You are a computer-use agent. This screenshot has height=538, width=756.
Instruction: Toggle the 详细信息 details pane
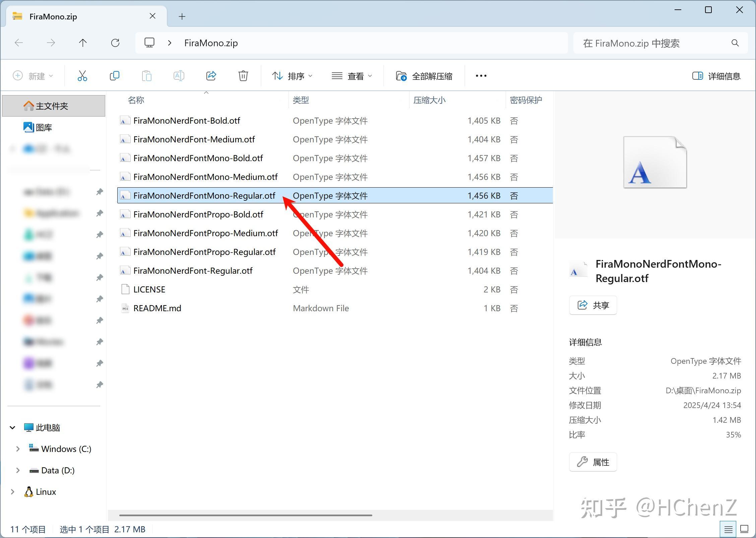pos(716,76)
